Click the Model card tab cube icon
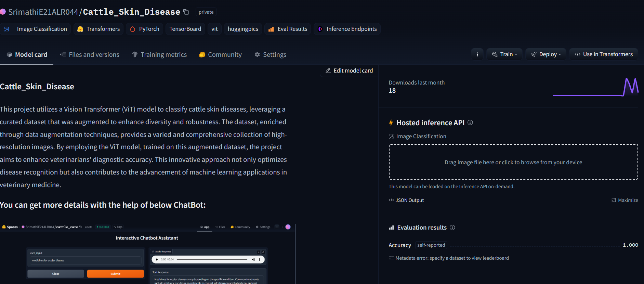Viewport: 644px width, 284px height. click(x=9, y=54)
